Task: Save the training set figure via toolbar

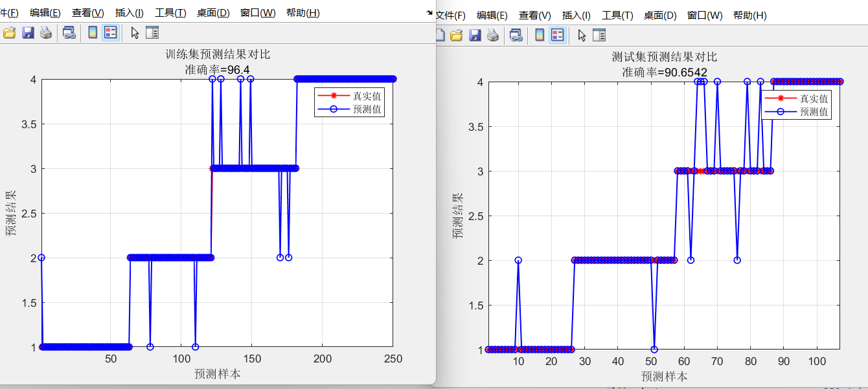Action: click(28, 33)
